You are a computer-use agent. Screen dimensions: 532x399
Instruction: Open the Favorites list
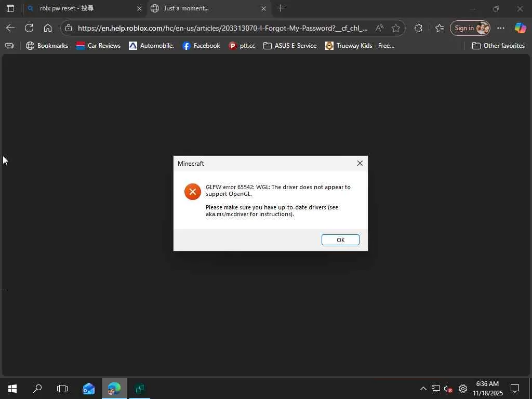[440, 28]
